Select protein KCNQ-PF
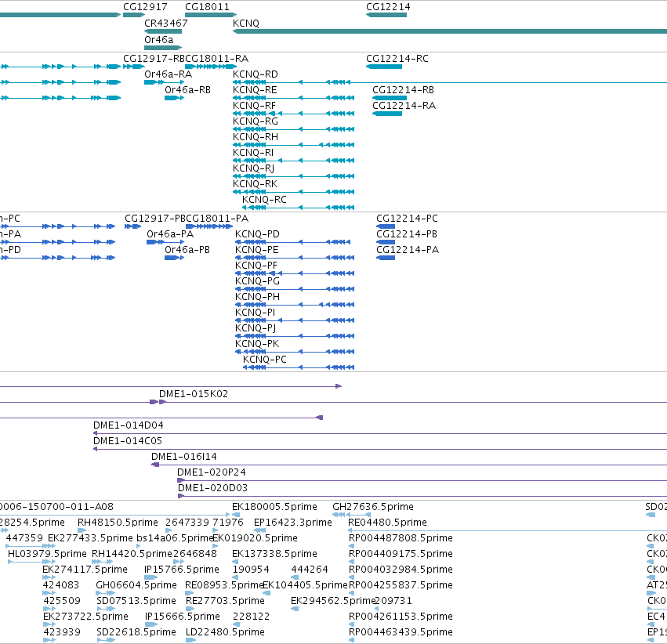 tap(256, 266)
